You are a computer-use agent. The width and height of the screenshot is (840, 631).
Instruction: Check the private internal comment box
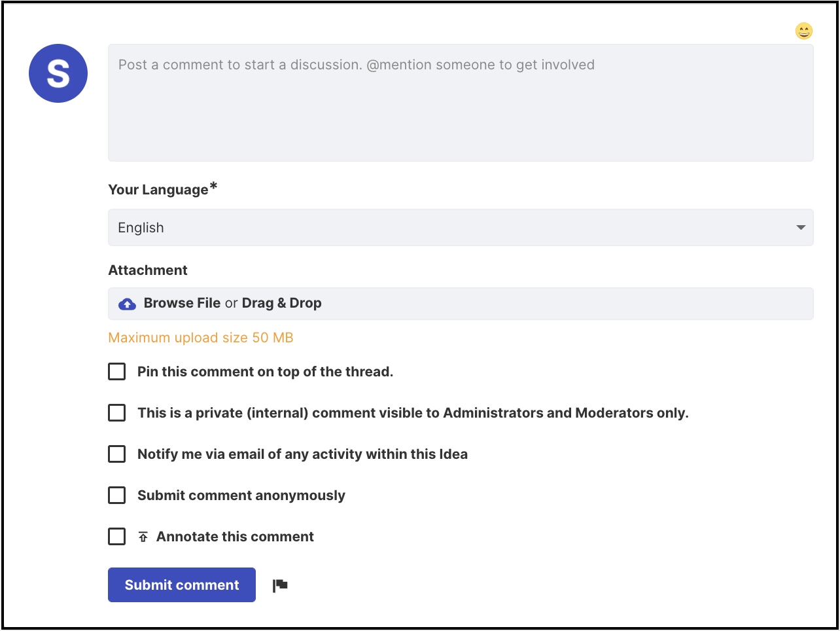[x=117, y=413]
